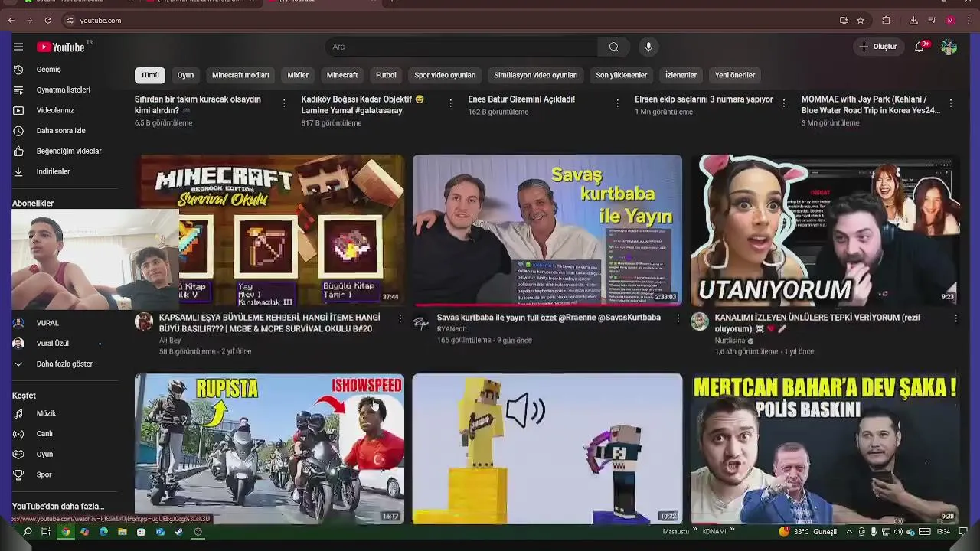Open Savas kurtbaba ile yayın full özet title
980x551 pixels.
pyautogui.click(x=548, y=318)
